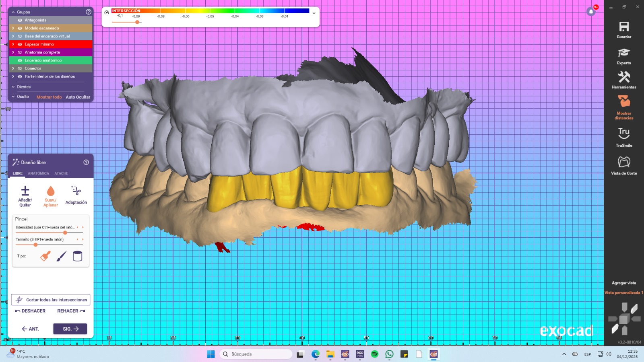Expand Parte inferior de los diseños row
The width and height of the screenshot is (644, 362).
[13, 76]
